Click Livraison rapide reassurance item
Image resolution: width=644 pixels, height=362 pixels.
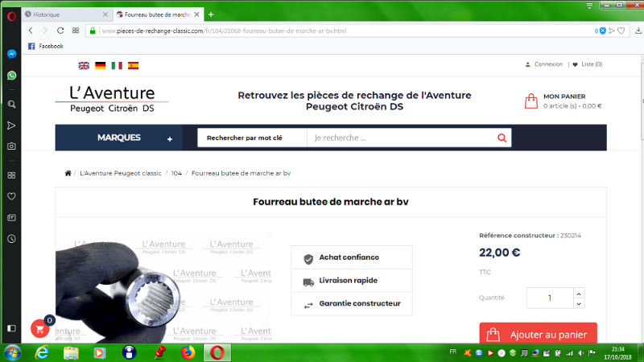point(352,281)
